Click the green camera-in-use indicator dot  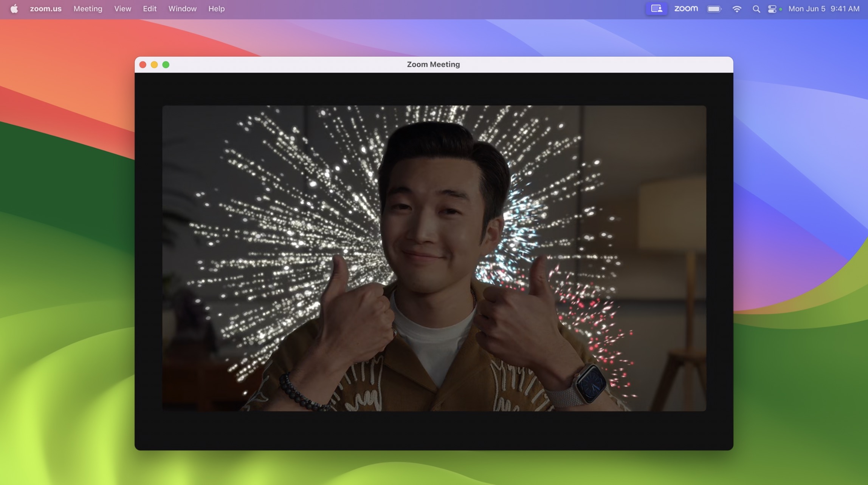pyautogui.click(x=781, y=9)
